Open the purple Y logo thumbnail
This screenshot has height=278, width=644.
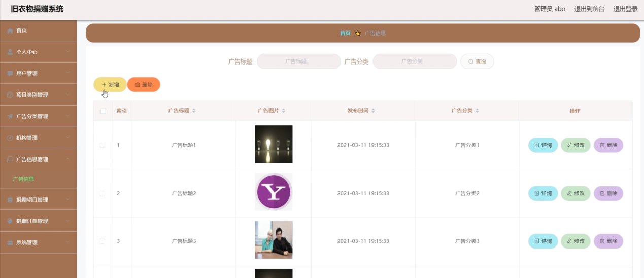[274, 192]
